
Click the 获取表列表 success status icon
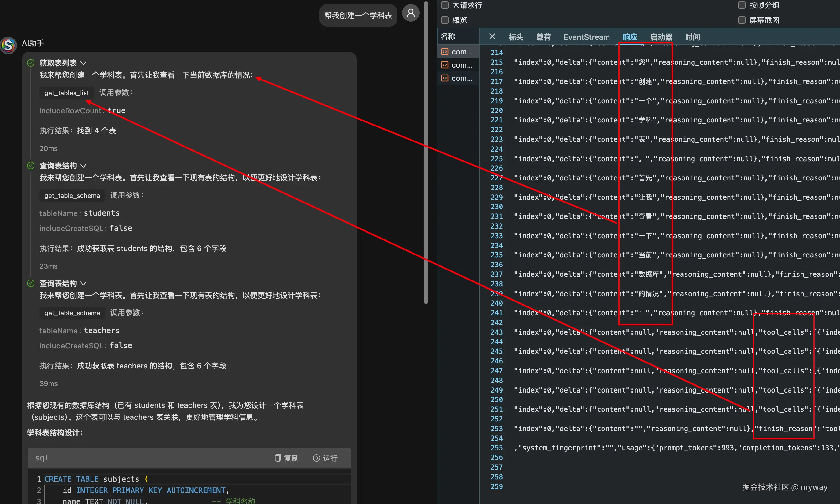pos(31,63)
